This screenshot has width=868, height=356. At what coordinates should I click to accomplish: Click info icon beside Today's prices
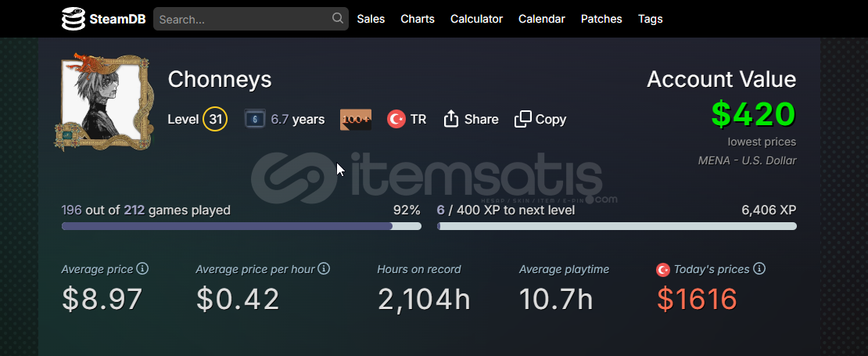(x=759, y=268)
